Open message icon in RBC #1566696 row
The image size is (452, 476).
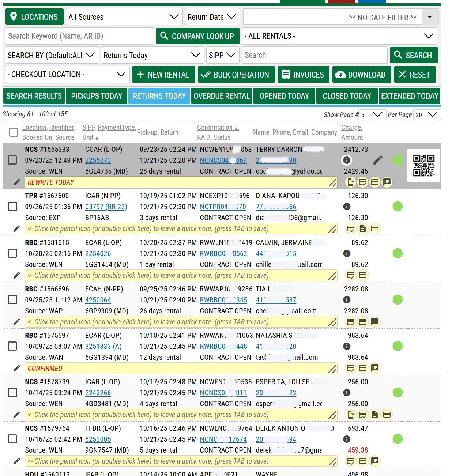click(x=374, y=322)
